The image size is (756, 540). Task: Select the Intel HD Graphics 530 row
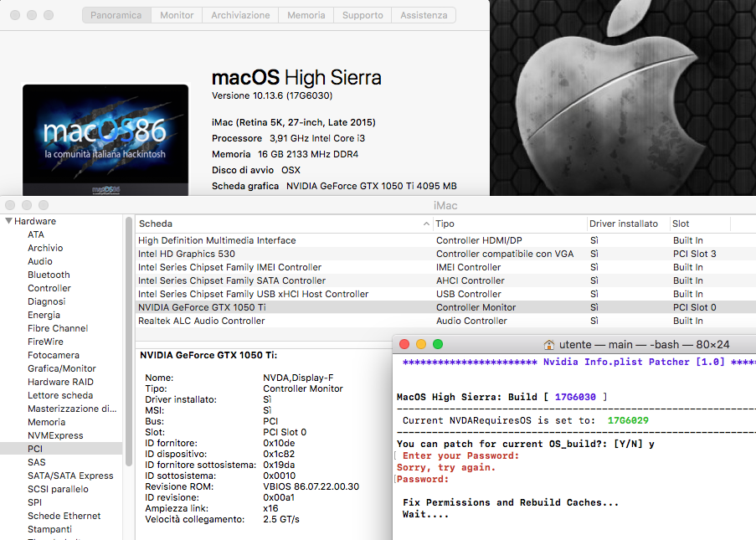coord(445,254)
